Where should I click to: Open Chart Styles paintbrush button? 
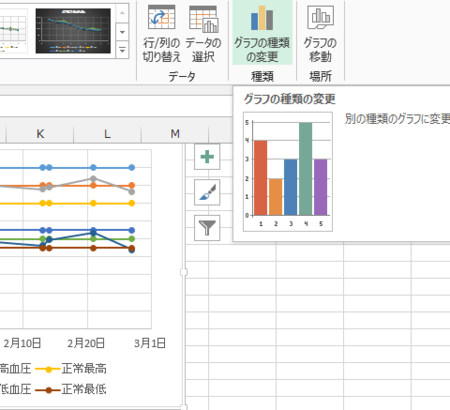(207, 192)
